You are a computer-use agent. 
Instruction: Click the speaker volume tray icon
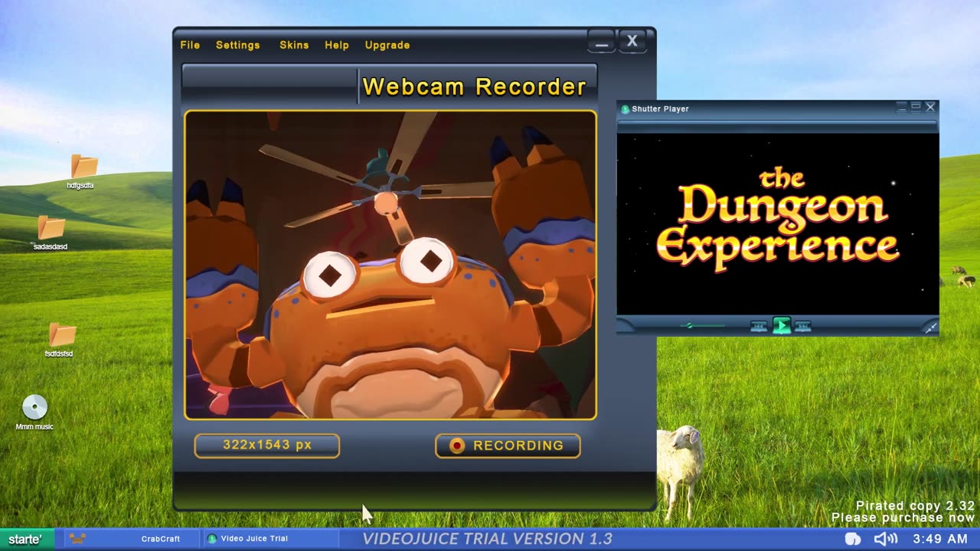pos(886,540)
